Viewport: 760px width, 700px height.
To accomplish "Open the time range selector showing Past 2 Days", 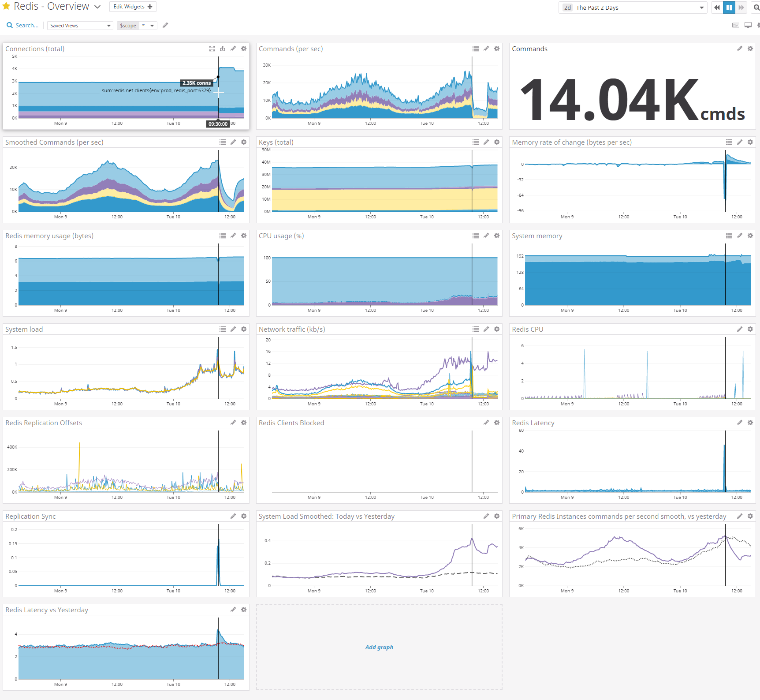I will [633, 8].
